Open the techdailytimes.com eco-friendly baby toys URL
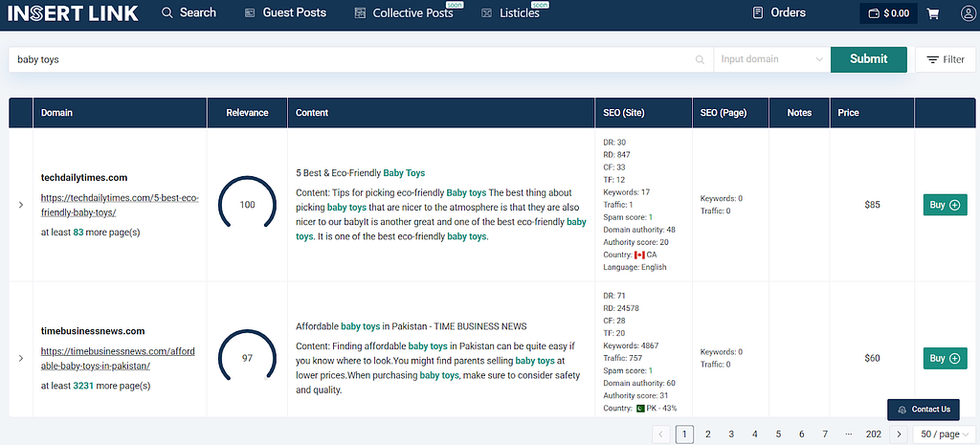Screen dimensions: 980x445 (x=120, y=205)
